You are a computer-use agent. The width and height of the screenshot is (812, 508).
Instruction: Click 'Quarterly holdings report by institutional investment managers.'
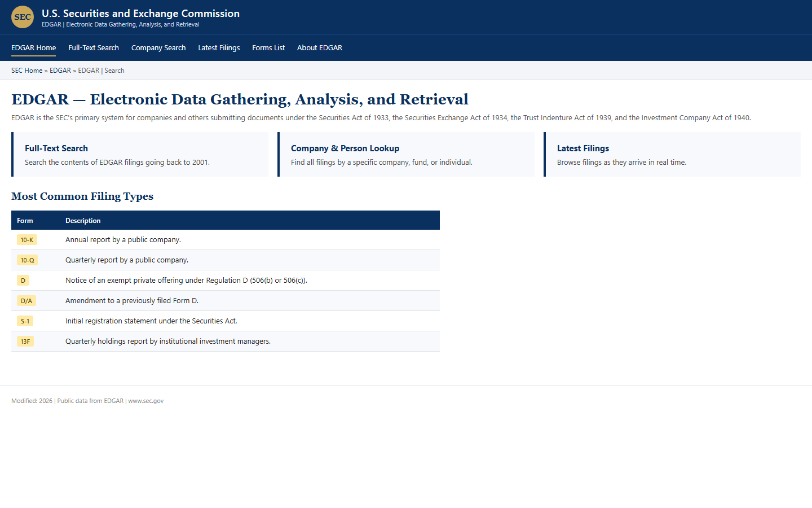(168, 341)
